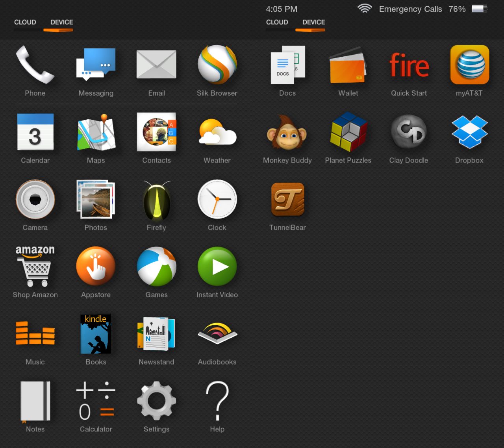The height and width of the screenshot is (448, 504).
Task: Launch the myAT&T app
Action: pyautogui.click(x=469, y=65)
